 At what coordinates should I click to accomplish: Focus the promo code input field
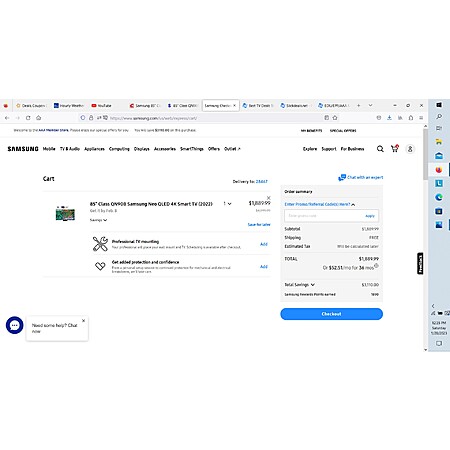click(x=323, y=216)
